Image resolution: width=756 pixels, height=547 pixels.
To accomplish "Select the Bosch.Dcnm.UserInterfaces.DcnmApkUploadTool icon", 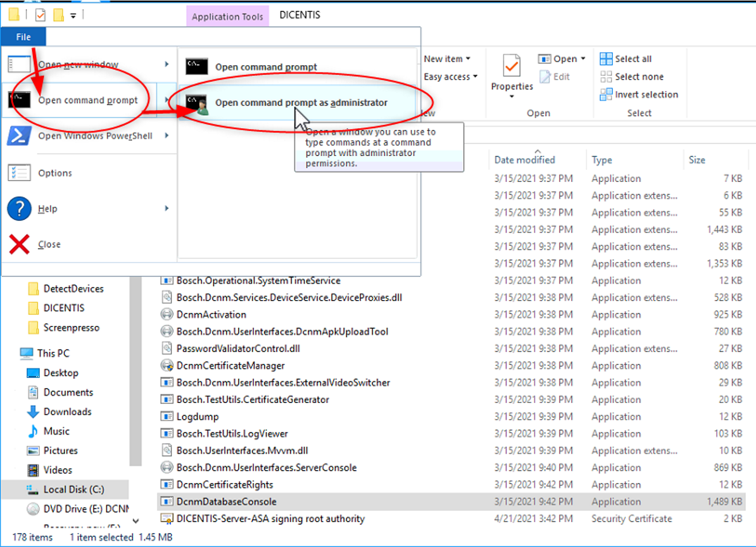I will [x=167, y=332].
